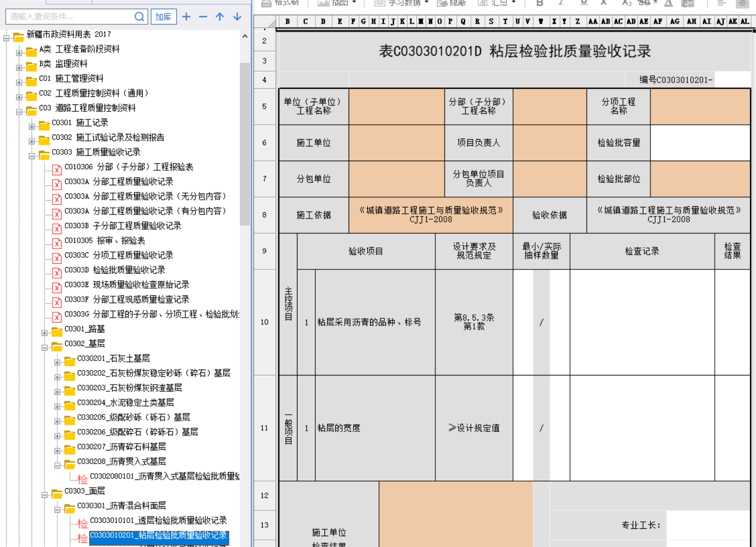Collapse the 新疆市政资料用表 2017 root node
This screenshot has height=547, width=756.
tap(6, 38)
